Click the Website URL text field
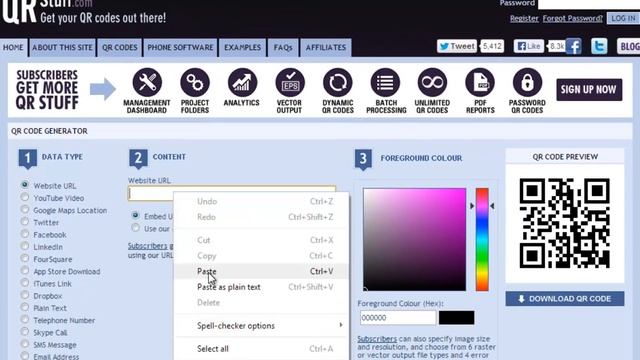Screen dimensions: 640x360 [232, 193]
